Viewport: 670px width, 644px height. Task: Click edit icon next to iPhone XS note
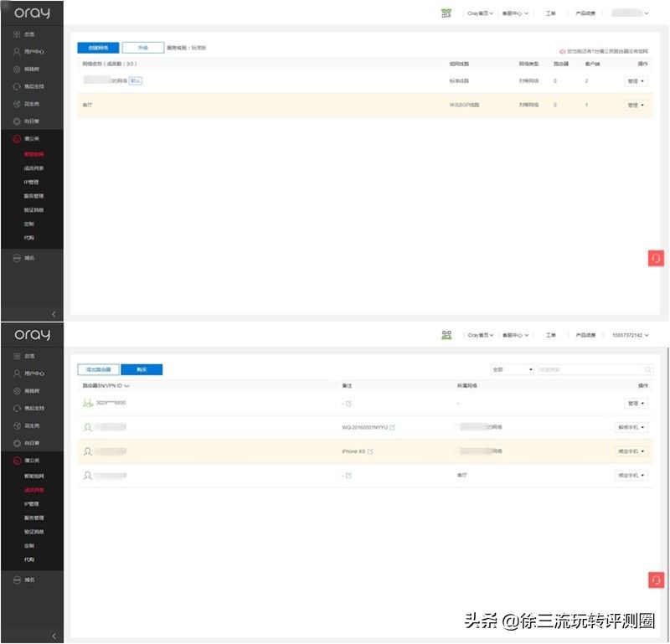[x=370, y=451]
